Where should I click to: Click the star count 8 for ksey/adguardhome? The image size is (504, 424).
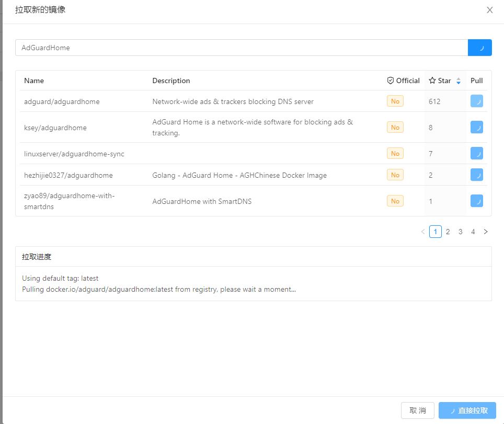tap(431, 128)
